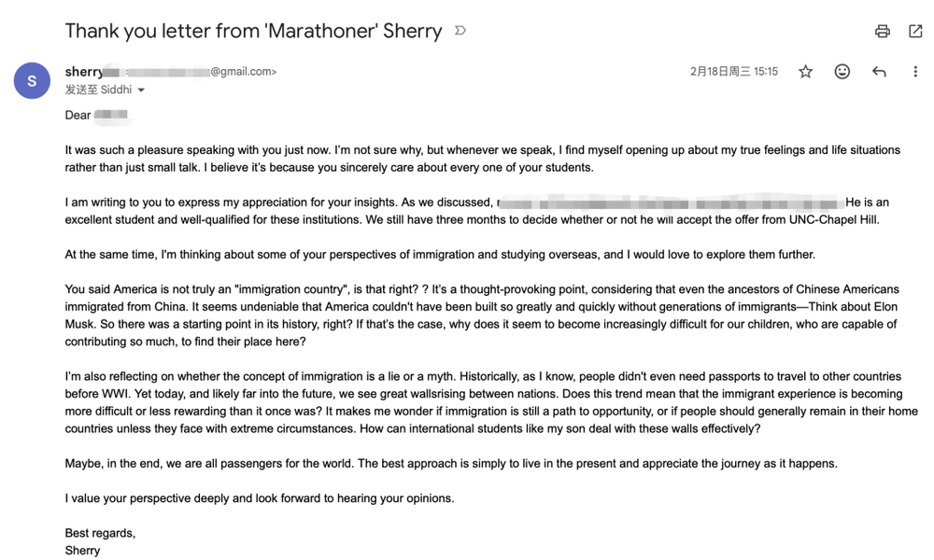Click the signature 'Sherry' at the bottom
Viewport: 934px width, 560px height.
pos(82,550)
